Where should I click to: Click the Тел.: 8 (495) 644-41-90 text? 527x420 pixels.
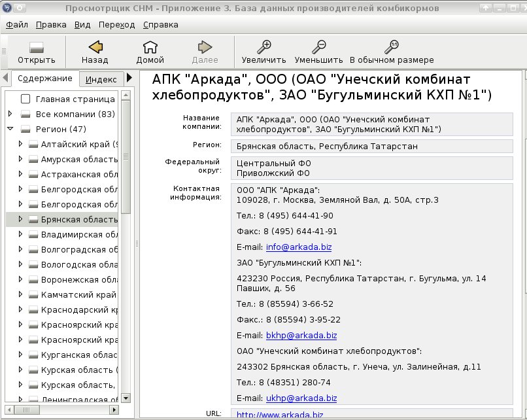pos(284,215)
